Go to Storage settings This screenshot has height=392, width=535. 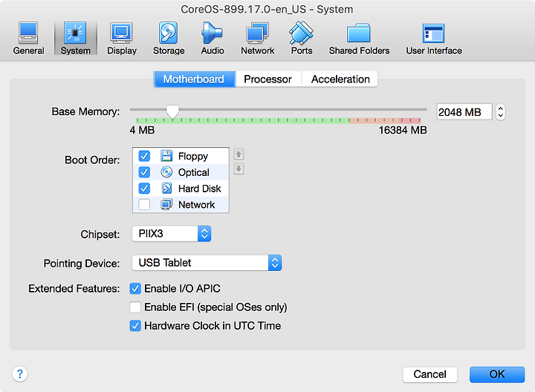pyautogui.click(x=169, y=38)
